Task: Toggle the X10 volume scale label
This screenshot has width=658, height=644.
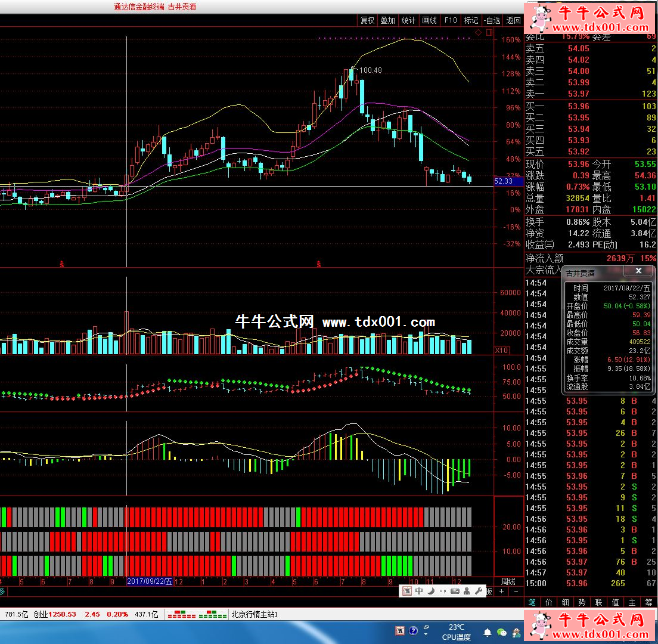Action: [x=502, y=350]
